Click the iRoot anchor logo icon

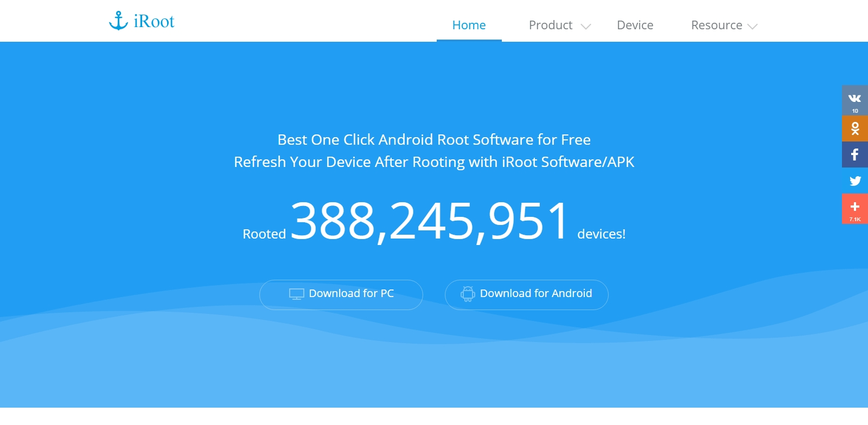[118, 21]
